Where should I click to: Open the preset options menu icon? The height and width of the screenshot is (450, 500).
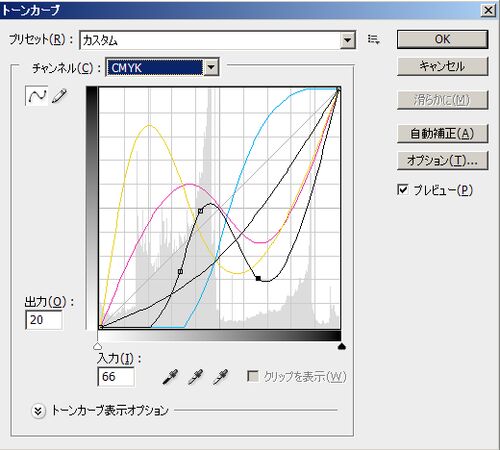tap(373, 40)
